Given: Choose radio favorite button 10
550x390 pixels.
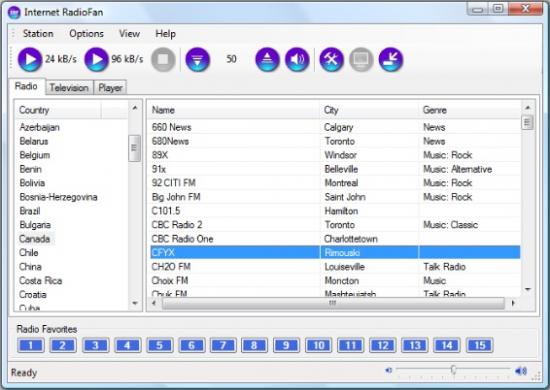Looking at the screenshot, I should click(318, 345).
